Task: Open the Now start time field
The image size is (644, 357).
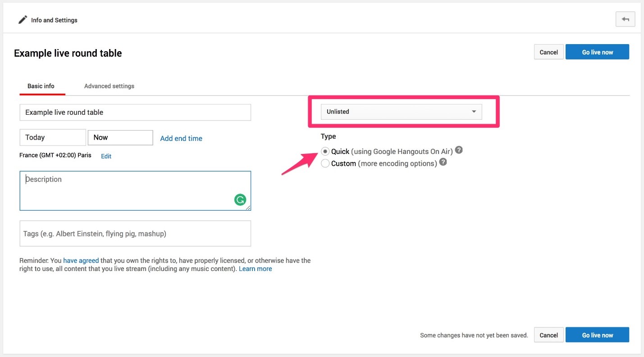Action: pyautogui.click(x=120, y=137)
